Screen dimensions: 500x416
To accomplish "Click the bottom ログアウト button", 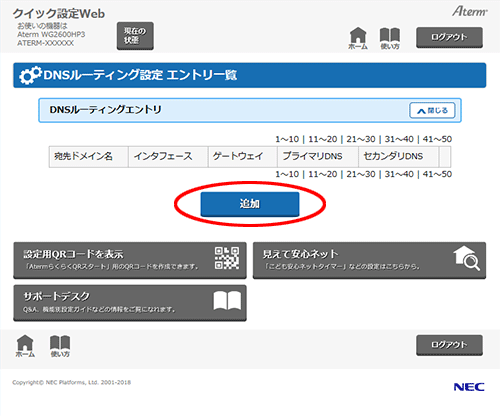I will click(449, 345).
